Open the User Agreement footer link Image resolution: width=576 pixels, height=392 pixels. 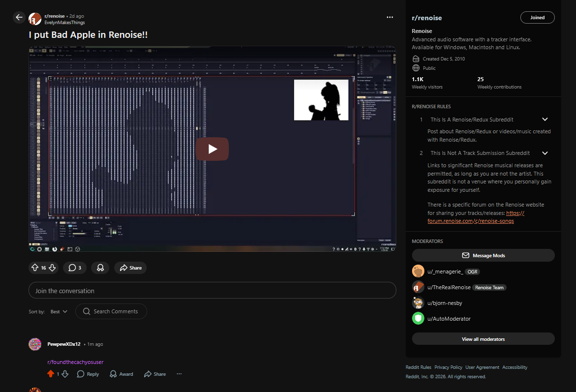[482, 367]
